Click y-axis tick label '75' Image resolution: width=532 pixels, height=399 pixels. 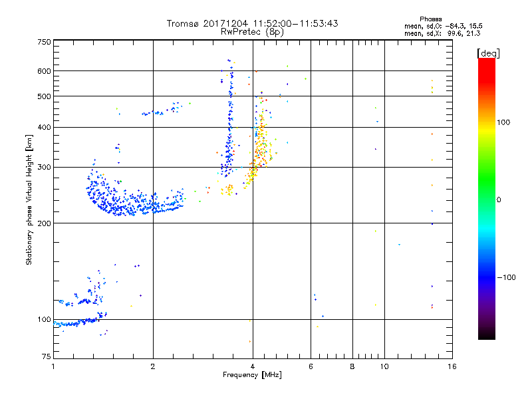click(47, 356)
